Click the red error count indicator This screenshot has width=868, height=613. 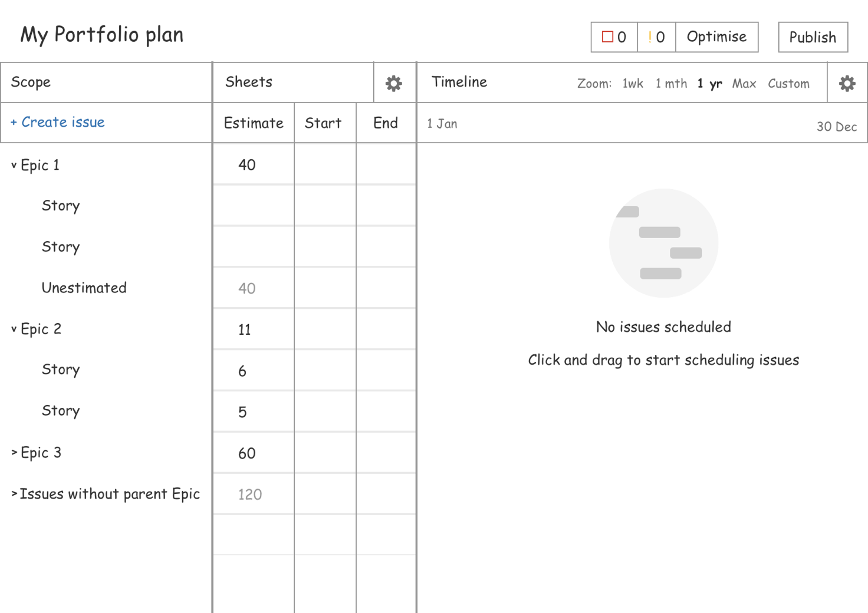613,37
